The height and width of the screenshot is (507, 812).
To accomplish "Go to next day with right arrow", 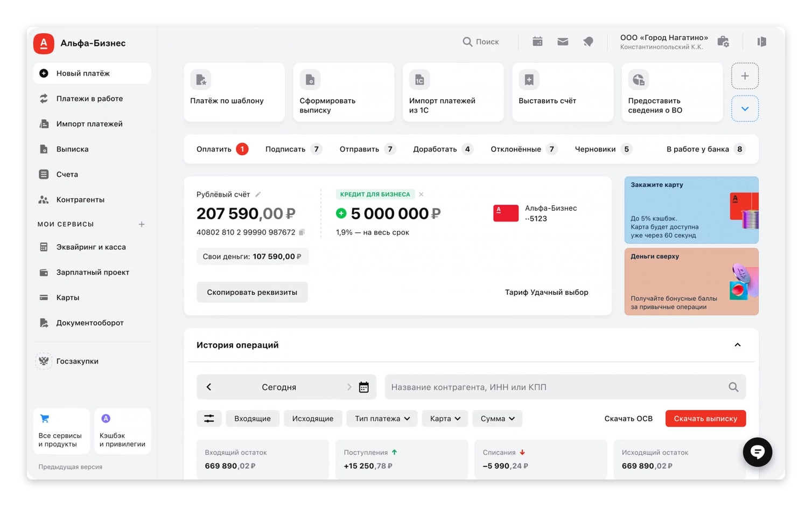I will pos(349,387).
